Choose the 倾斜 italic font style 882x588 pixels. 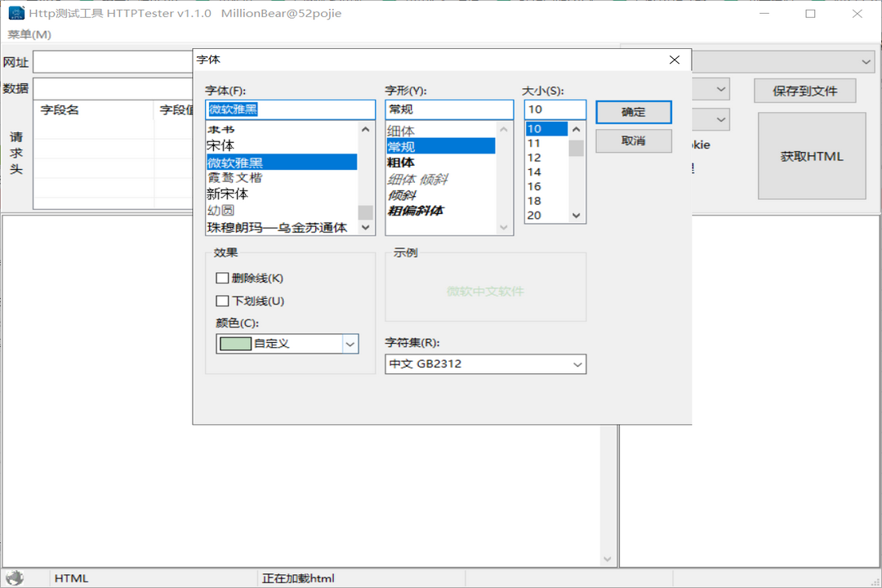(x=402, y=195)
